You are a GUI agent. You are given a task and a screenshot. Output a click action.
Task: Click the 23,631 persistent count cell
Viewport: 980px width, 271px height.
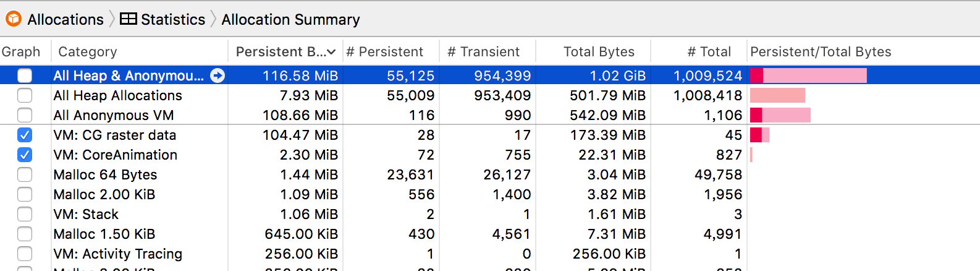coord(411,174)
